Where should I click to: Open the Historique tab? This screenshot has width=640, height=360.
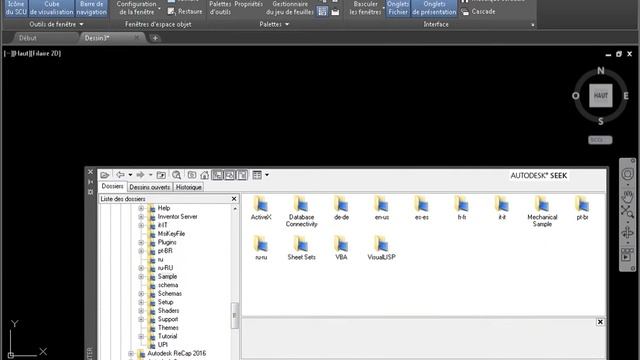pos(189,187)
